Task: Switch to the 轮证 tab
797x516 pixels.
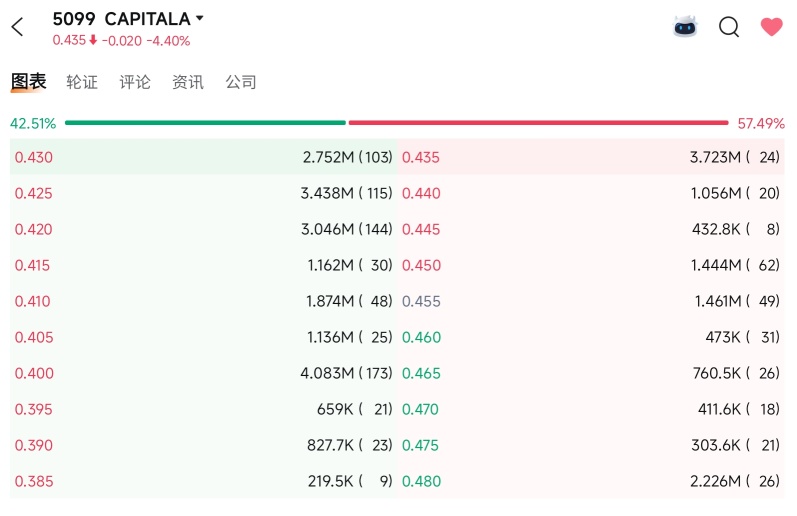Action: click(82, 82)
